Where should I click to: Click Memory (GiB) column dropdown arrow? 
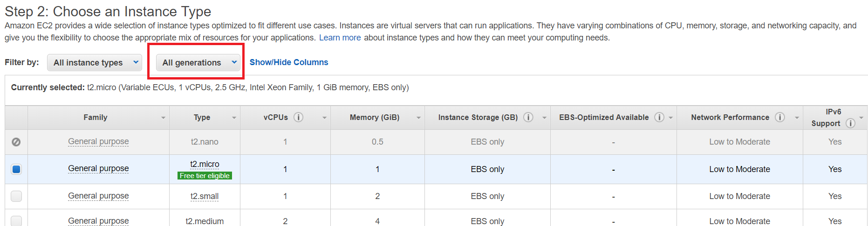pyautogui.click(x=418, y=118)
